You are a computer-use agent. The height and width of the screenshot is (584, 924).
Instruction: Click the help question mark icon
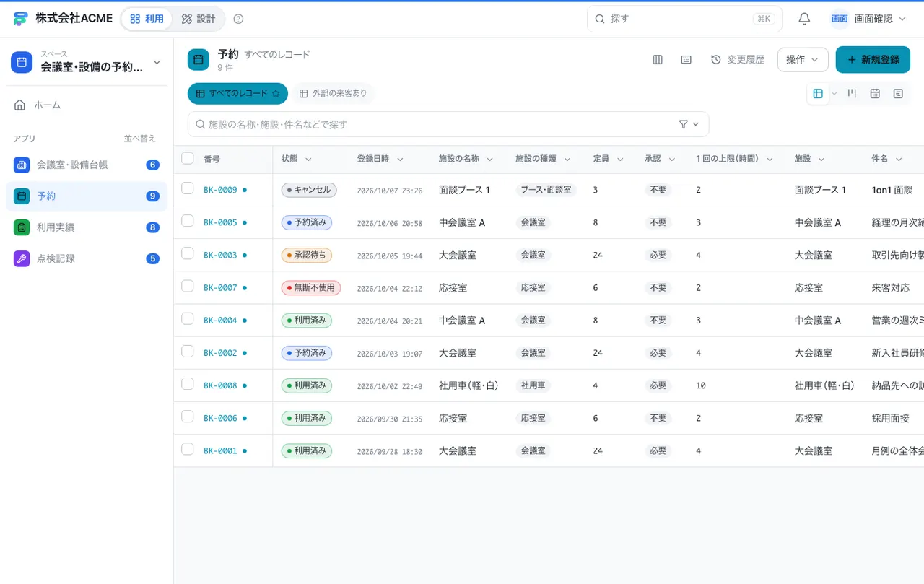(x=239, y=19)
